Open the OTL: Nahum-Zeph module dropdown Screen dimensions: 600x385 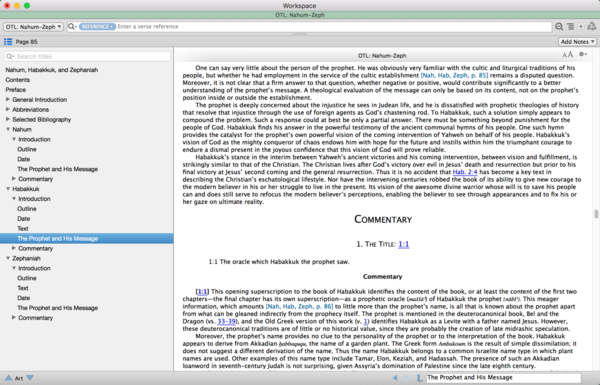[33, 27]
